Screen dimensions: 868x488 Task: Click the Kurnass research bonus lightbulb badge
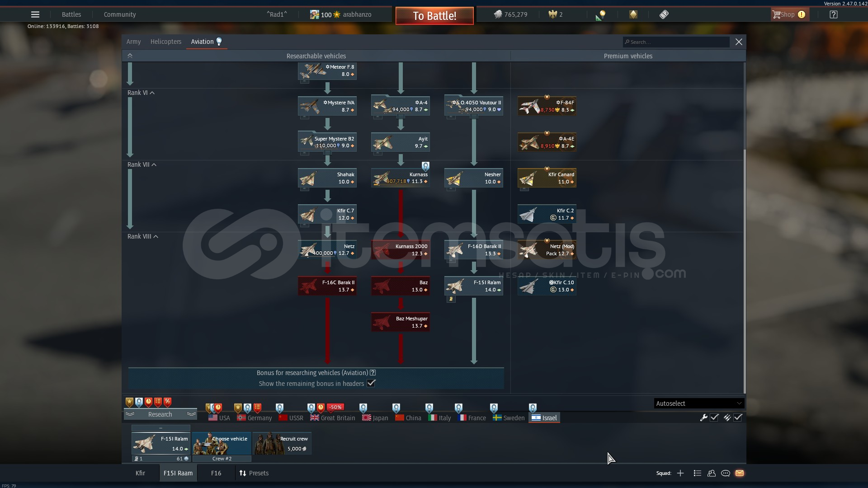pos(425,166)
